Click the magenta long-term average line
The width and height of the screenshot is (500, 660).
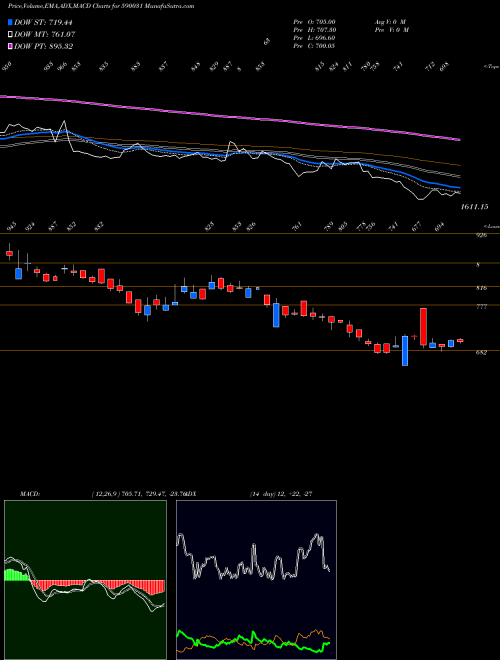230,116
